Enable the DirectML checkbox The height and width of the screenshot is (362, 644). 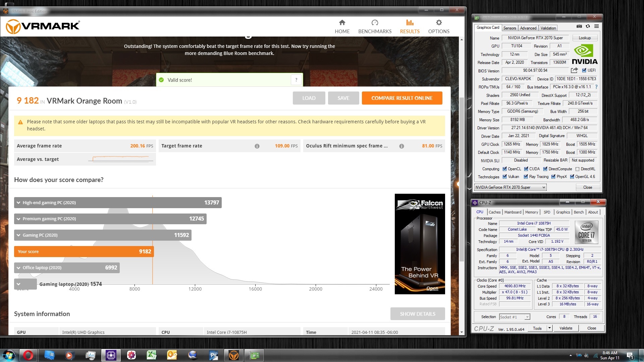coord(578,169)
